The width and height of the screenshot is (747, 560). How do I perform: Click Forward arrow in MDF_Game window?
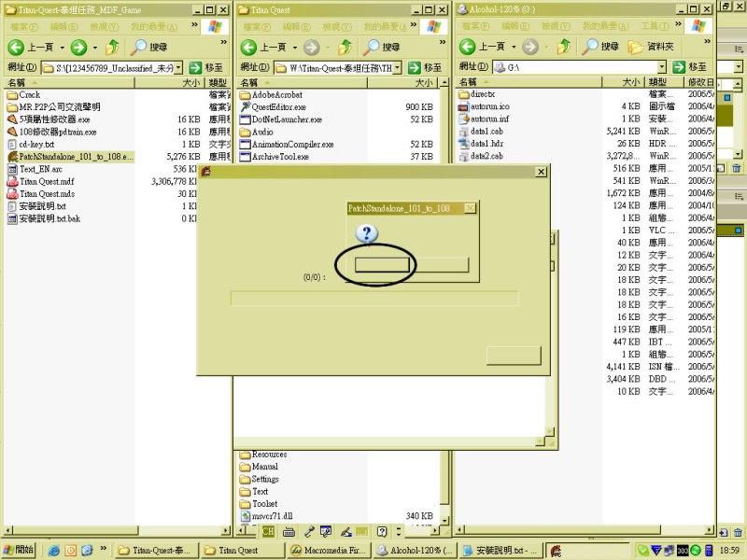(78, 48)
